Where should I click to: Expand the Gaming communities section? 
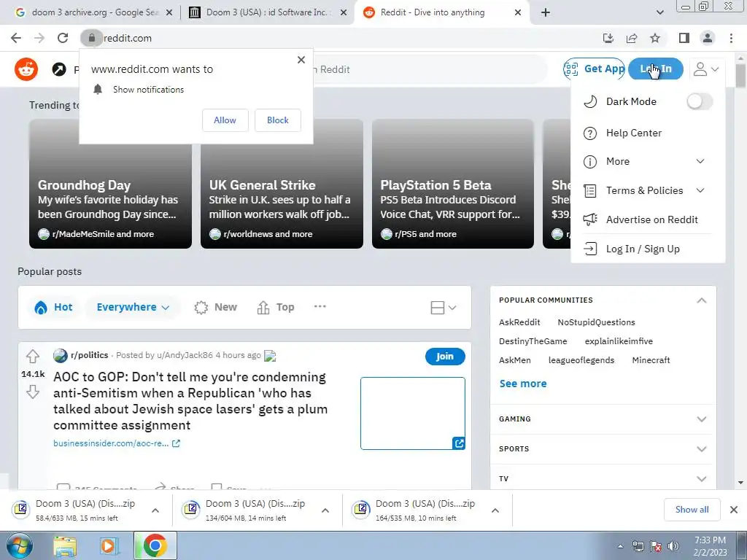click(701, 419)
